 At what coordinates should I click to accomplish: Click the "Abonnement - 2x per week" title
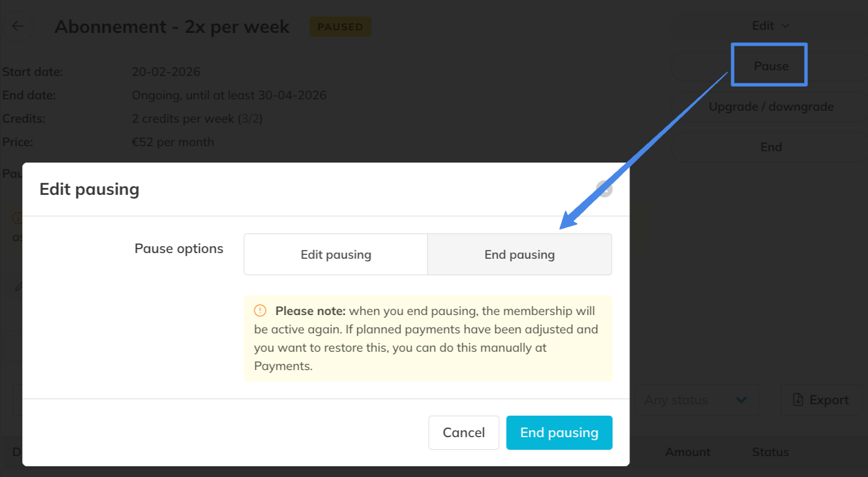[x=172, y=27]
